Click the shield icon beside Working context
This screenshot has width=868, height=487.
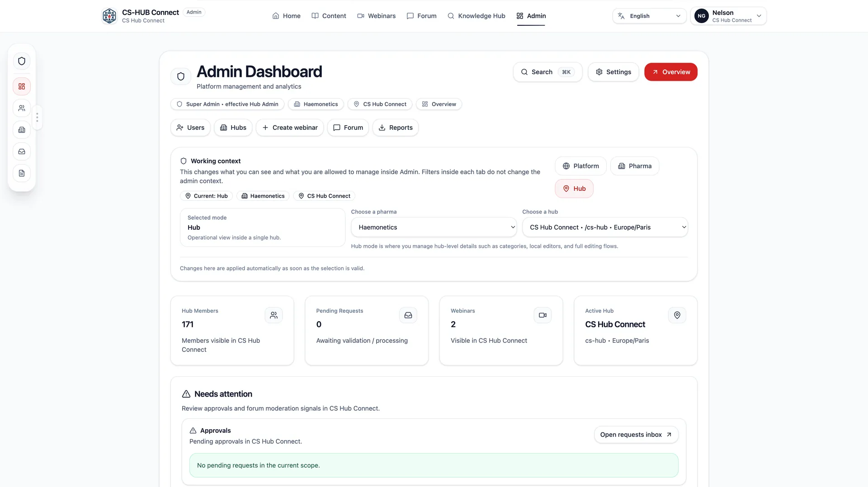pyautogui.click(x=184, y=161)
